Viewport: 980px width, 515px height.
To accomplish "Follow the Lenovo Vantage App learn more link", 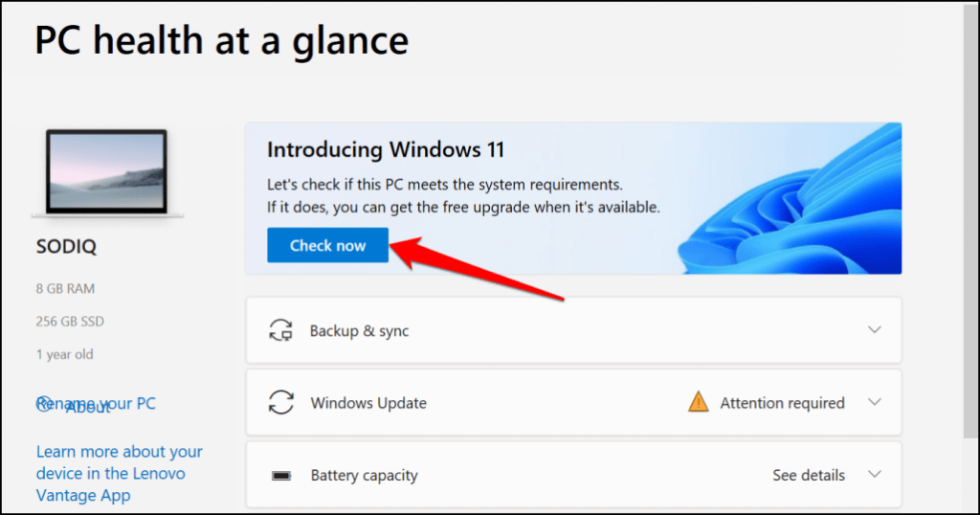I will (119, 474).
